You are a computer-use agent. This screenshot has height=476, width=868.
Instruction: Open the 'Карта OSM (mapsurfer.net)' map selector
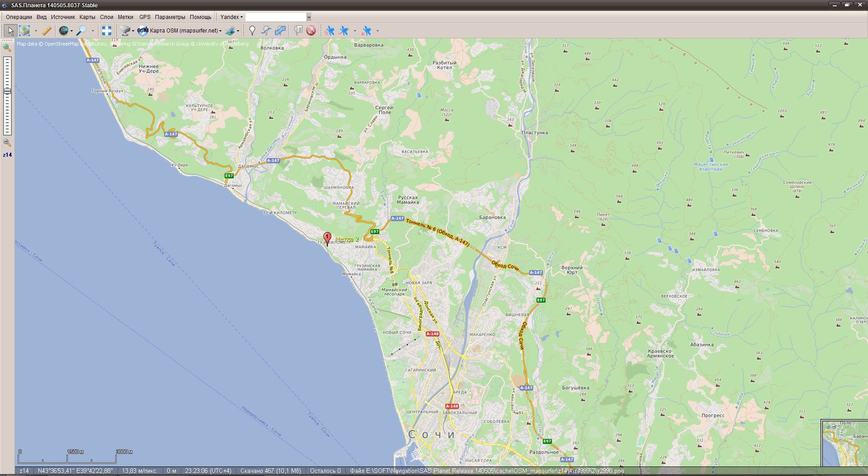[x=179, y=31]
